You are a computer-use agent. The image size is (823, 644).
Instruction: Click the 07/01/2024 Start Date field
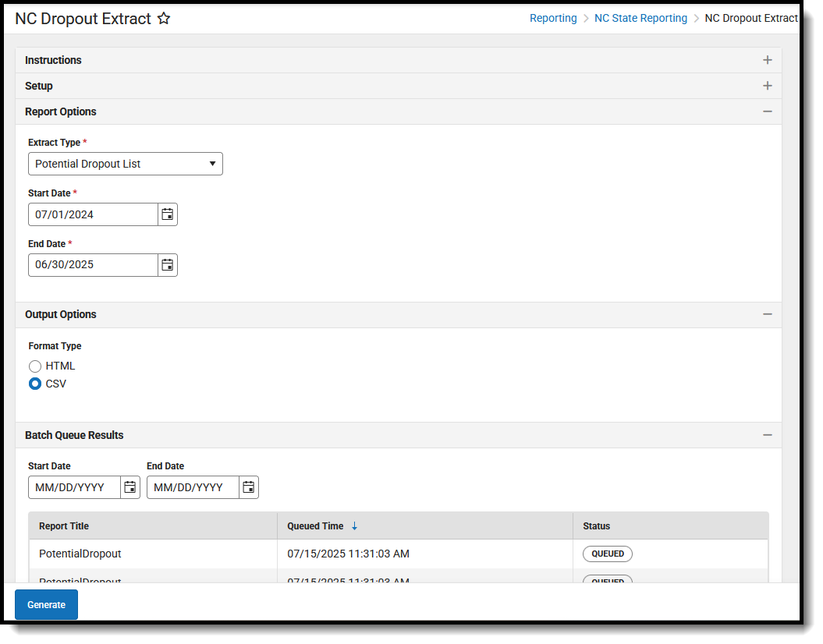[x=93, y=214]
